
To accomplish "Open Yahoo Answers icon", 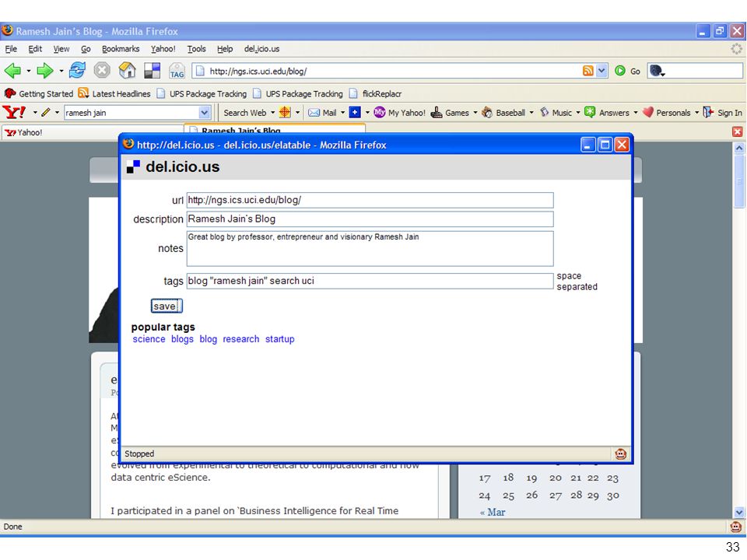I will tap(590, 112).
